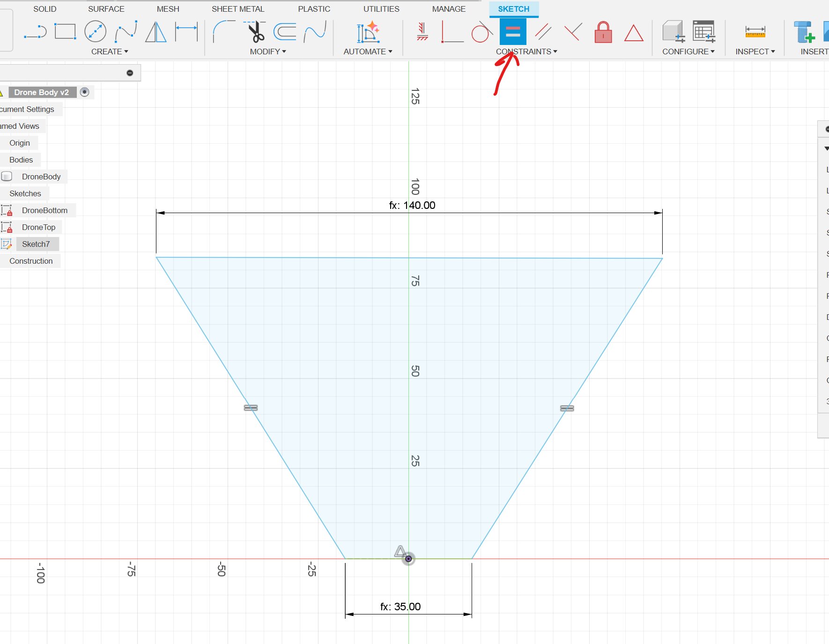Apply the Symmetry triangle constraint
Image resolution: width=829 pixels, height=644 pixels.
(634, 33)
